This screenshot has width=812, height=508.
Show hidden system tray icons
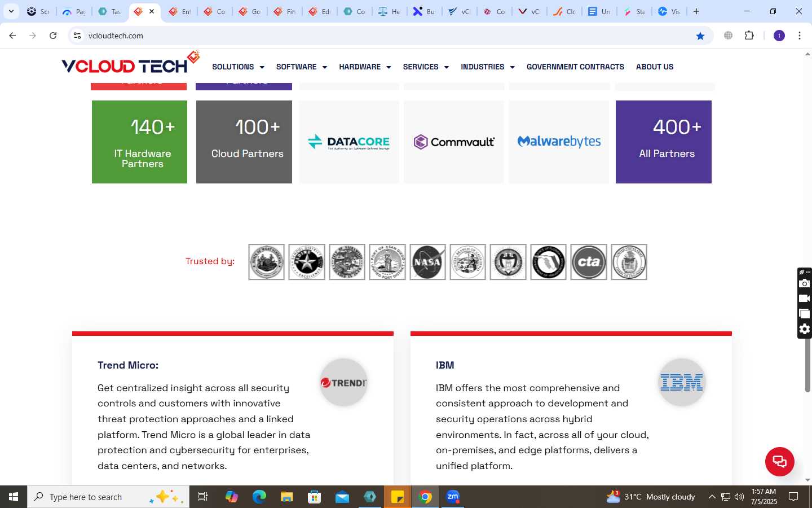click(712, 497)
